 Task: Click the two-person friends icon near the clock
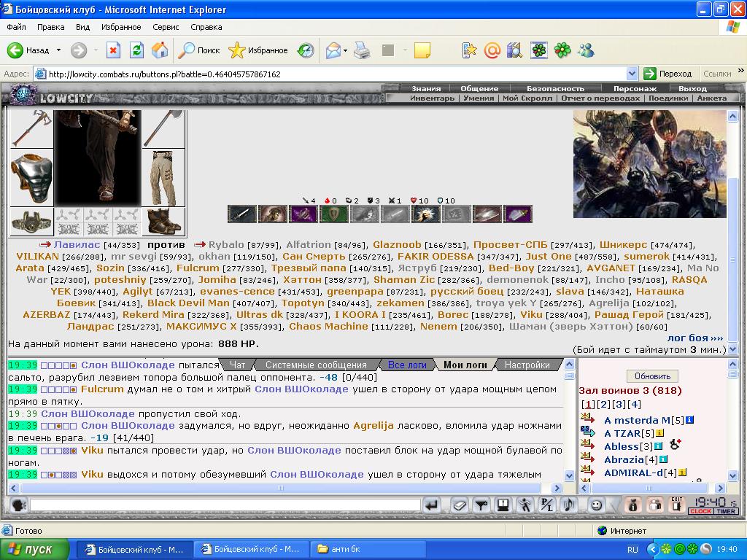pos(655,505)
